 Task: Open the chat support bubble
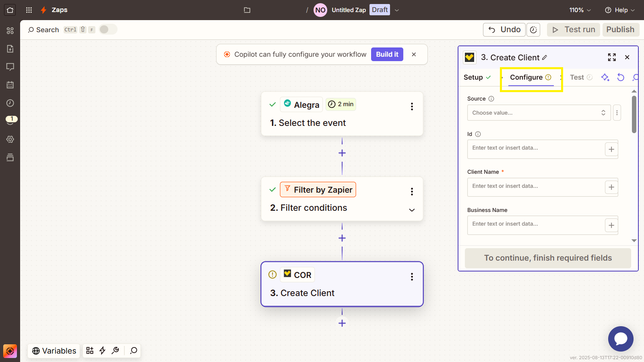pos(621,339)
